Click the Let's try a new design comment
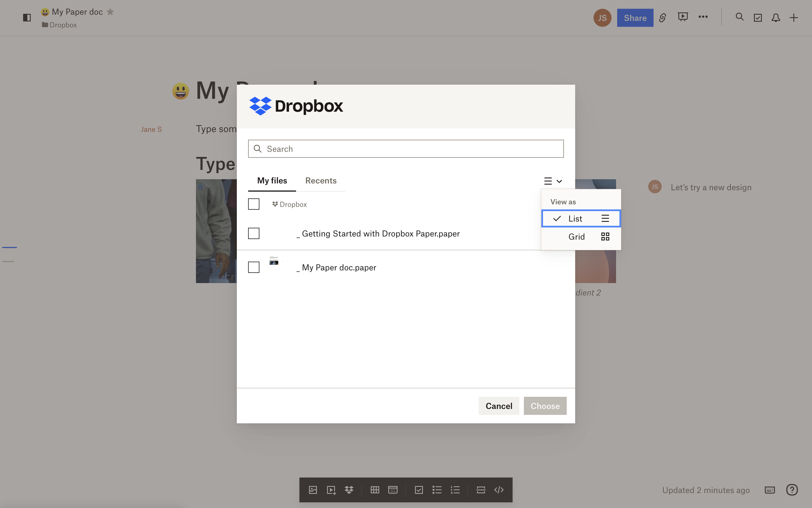Screen dimensions: 812x508 711,187
